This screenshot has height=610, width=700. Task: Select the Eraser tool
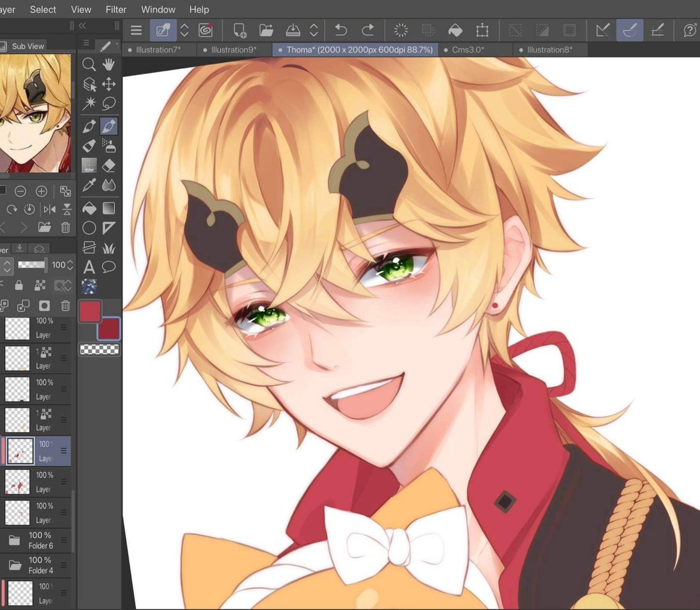[108, 165]
